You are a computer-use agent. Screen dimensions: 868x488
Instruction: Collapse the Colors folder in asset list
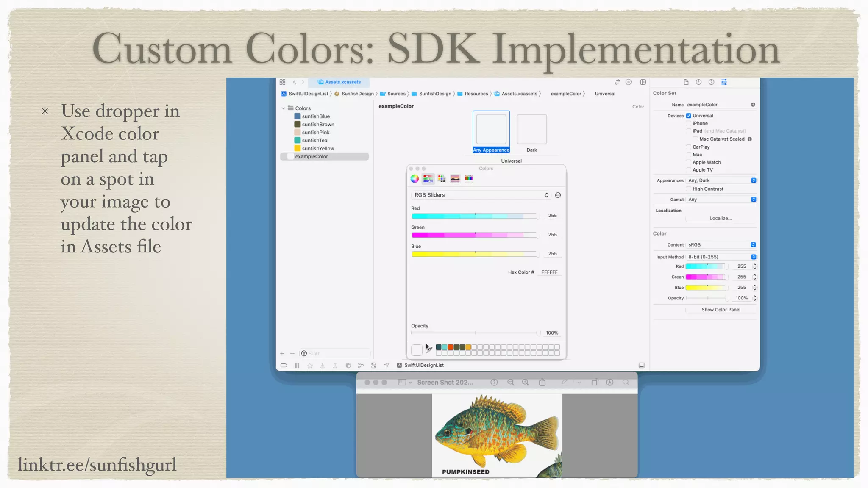click(284, 108)
